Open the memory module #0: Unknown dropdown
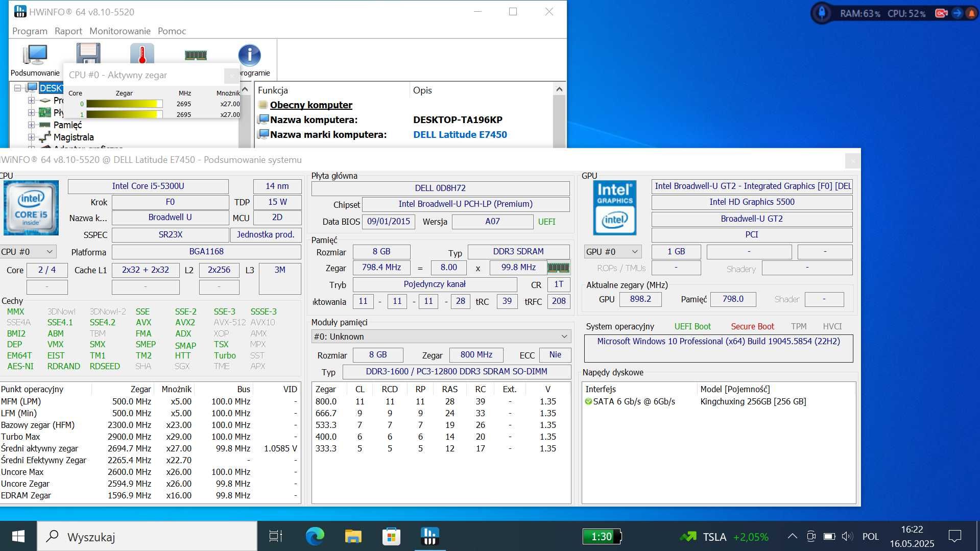This screenshot has height=551, width=980. tap(441, 337)
